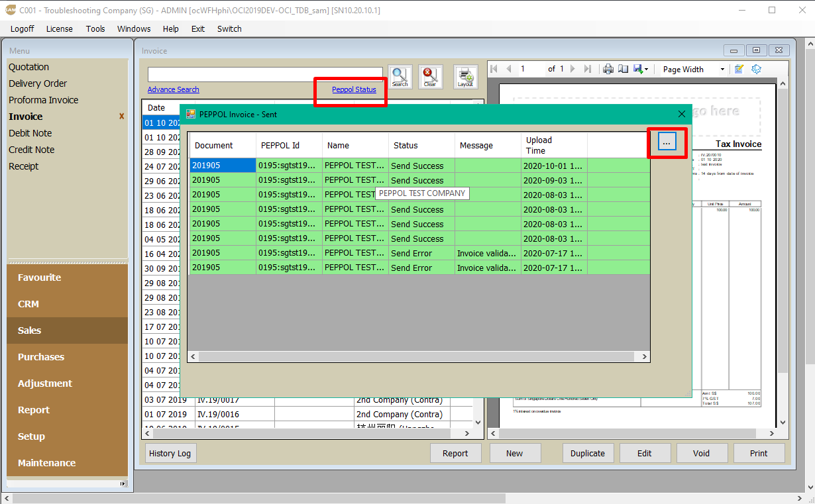Viewport: 815px width, 504px height.
Task: Sort by the PEPPOL Id column header
Action: pos(289,145)
